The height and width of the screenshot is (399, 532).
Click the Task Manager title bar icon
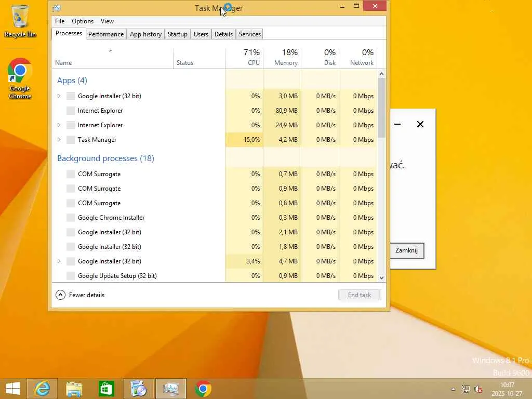point(57,8)
